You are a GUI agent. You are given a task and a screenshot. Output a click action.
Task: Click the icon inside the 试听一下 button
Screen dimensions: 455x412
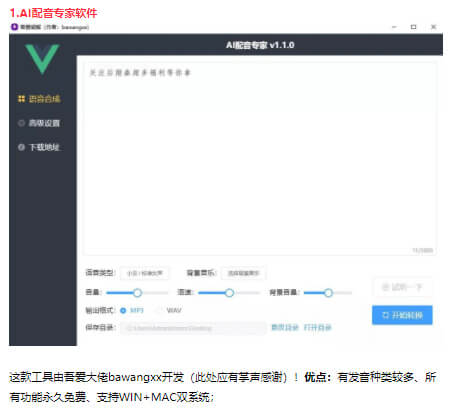coord(385,287)
